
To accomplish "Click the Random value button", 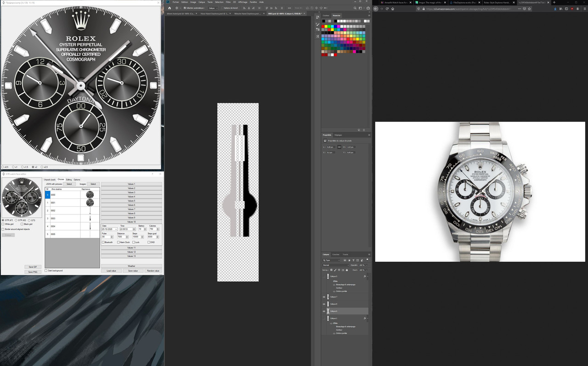I will point(153,270).
